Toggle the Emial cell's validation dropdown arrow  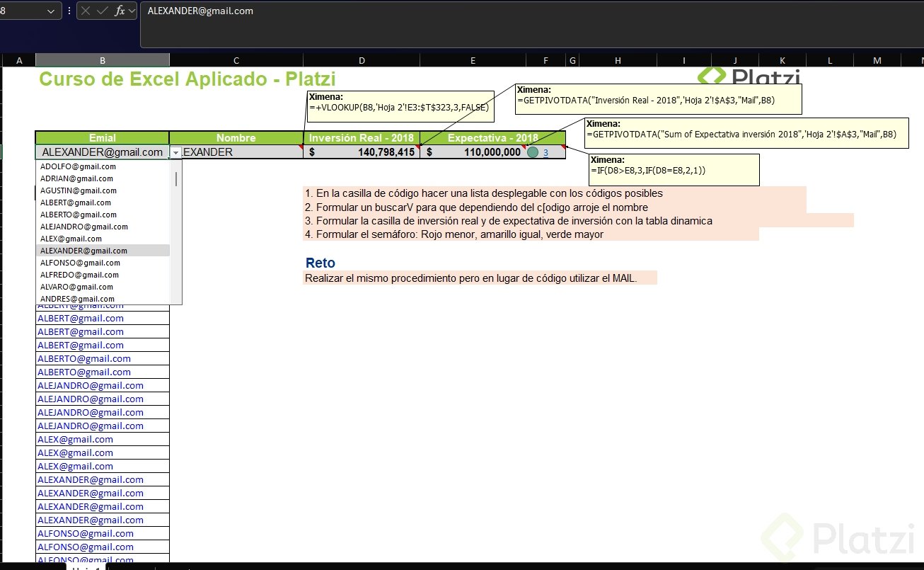175,152
